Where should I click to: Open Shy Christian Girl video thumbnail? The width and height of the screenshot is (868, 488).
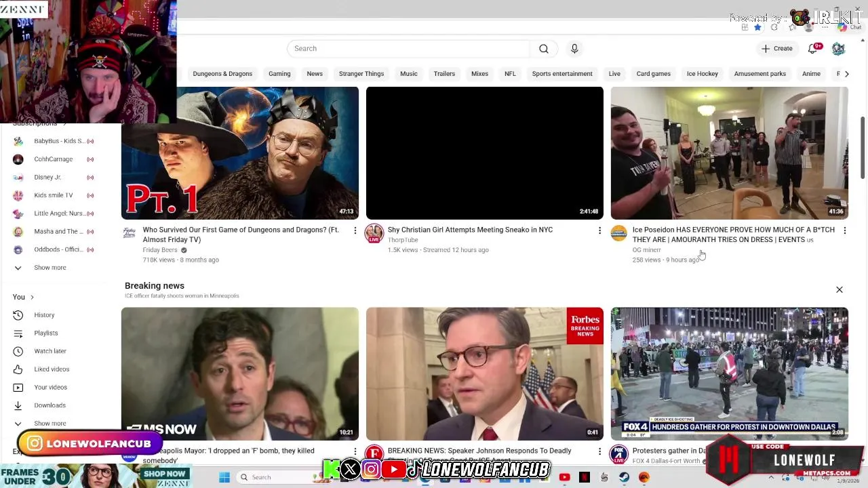(485, 153)
